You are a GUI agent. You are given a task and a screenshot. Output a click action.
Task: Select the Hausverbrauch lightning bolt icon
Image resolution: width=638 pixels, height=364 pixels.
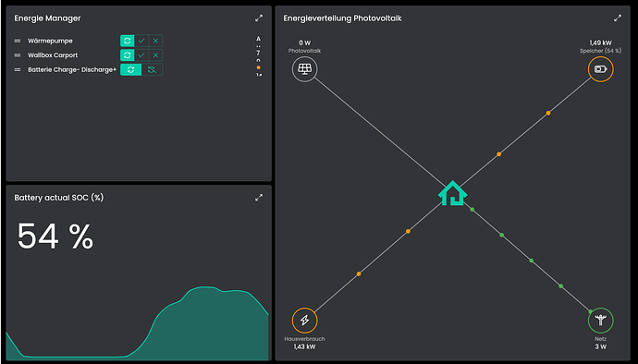(x=304, y=321)
